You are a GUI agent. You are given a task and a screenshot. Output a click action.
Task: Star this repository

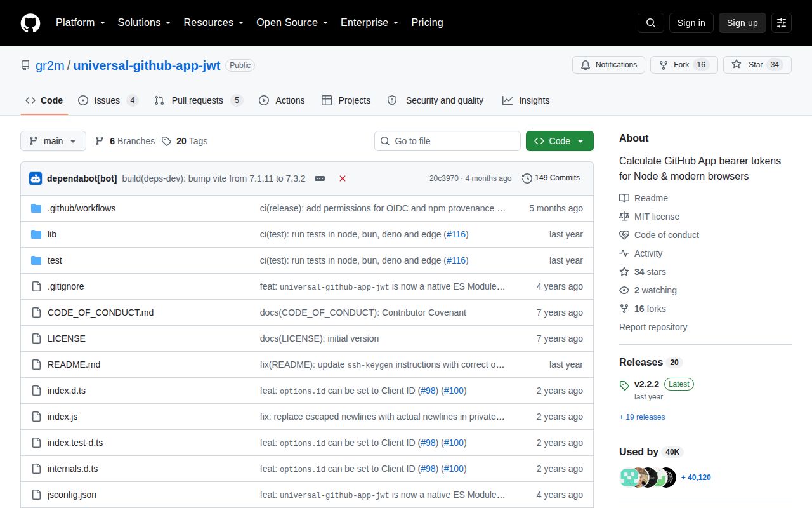pos(757,65)
